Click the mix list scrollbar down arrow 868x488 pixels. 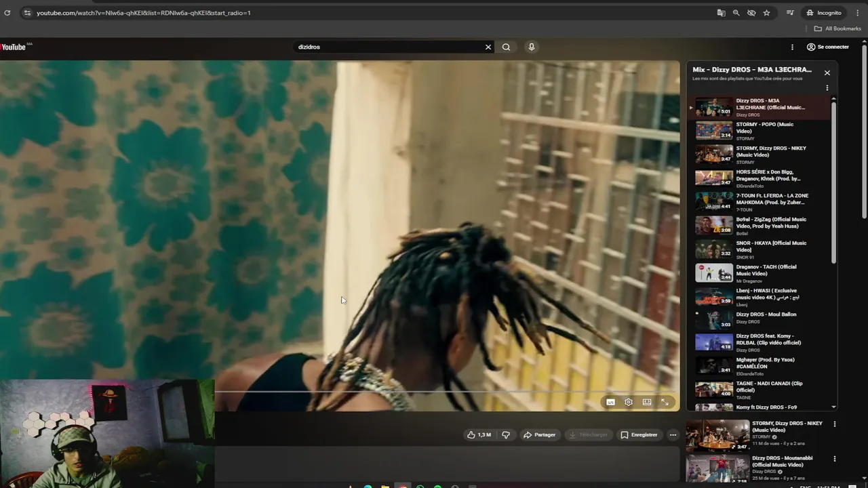point(833,407)
